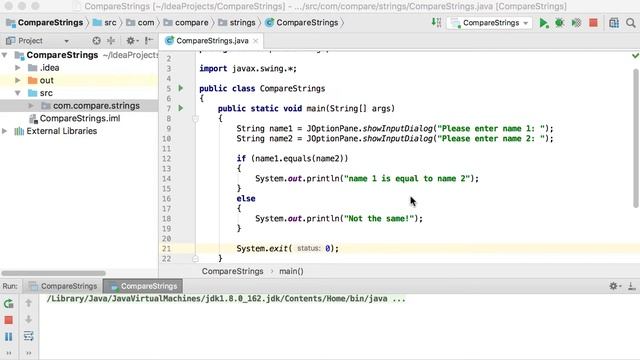Expand more actions chevron in Run panel bottom left
This screenshot has height=360, width=640.
pos(9,353)
